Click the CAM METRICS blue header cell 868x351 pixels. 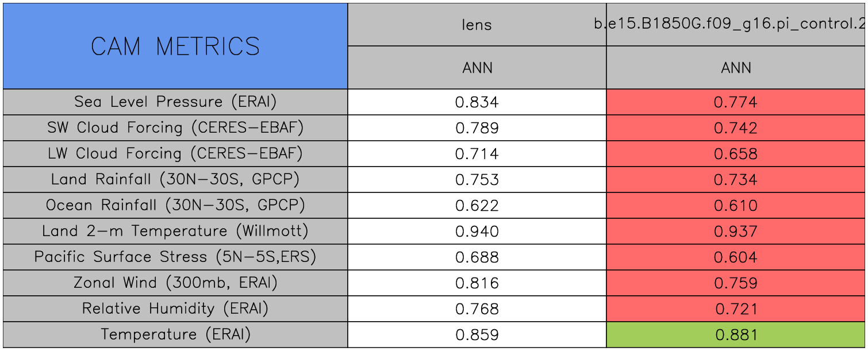175,46
